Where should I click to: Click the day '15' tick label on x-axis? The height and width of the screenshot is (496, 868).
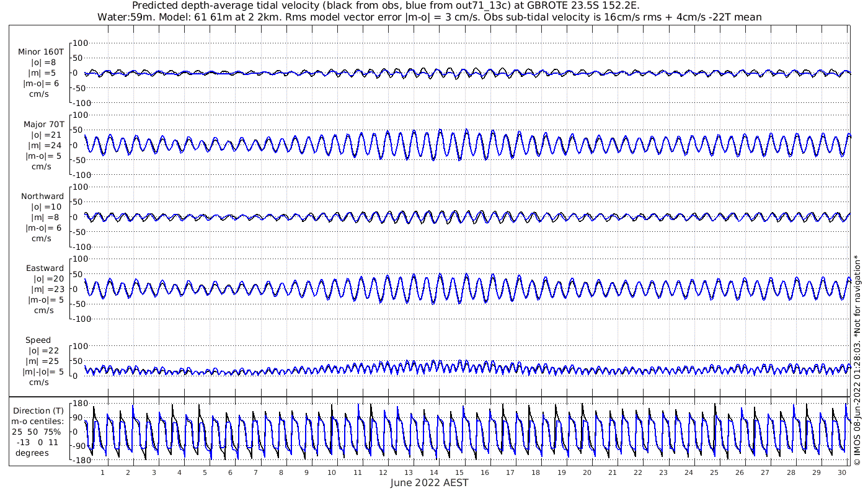pos(459,472)
